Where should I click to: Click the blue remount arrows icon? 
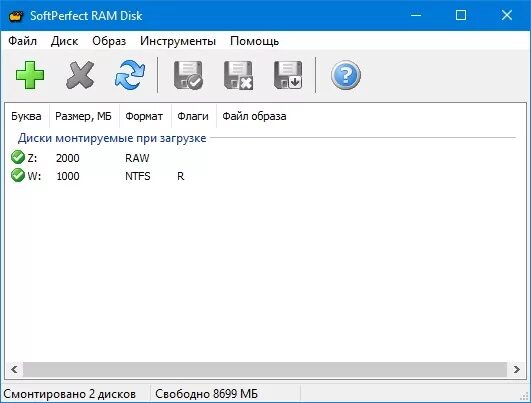click(x=130, y=75)
